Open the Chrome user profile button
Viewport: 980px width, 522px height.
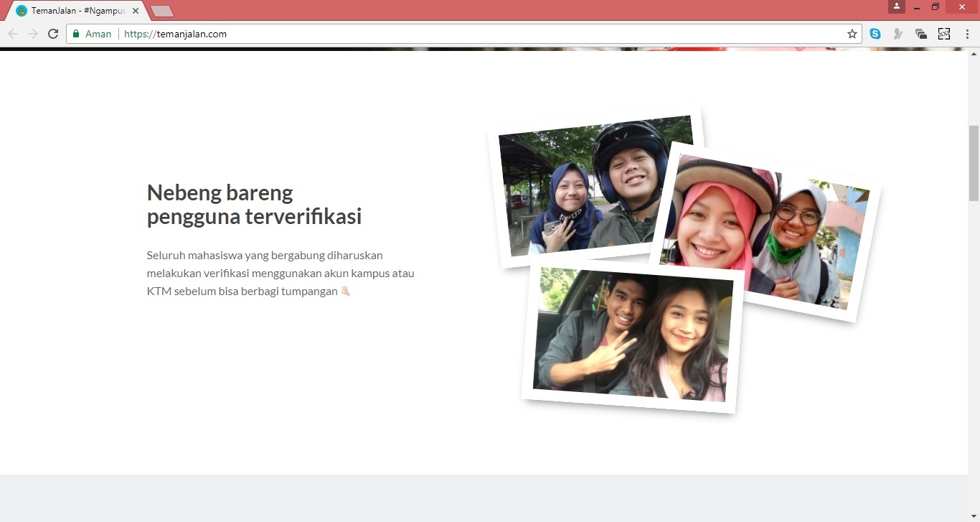click(x=896, y=6)
